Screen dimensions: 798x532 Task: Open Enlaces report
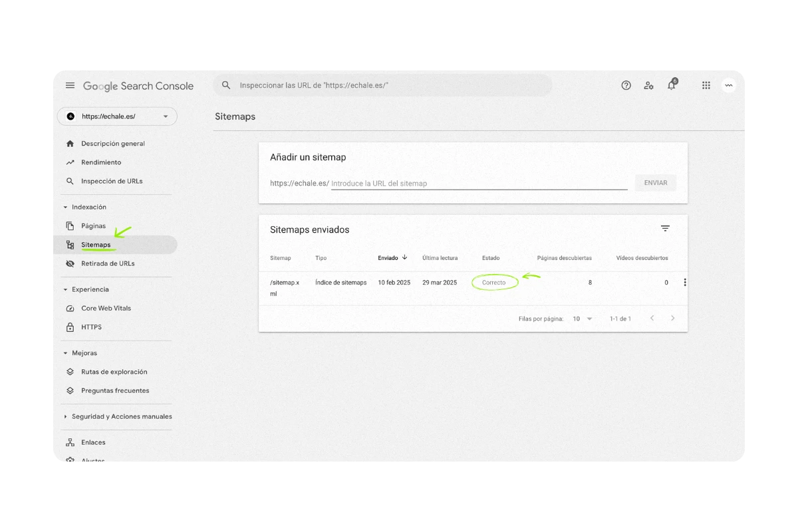(93, 442)
